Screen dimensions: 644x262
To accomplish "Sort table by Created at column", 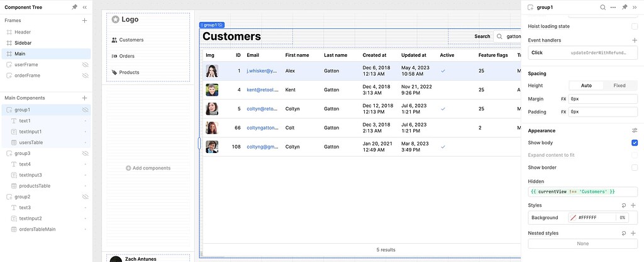I will (374, 55).
